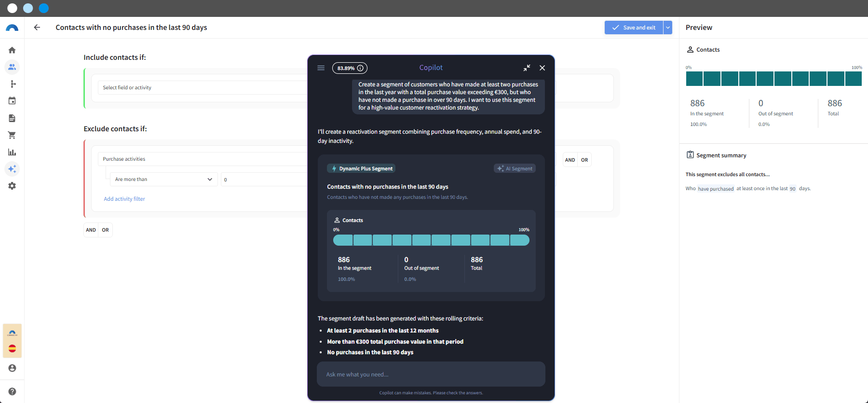Click the Contacts progress bar in Copilot
868x403 pixels.
(431, 240)
